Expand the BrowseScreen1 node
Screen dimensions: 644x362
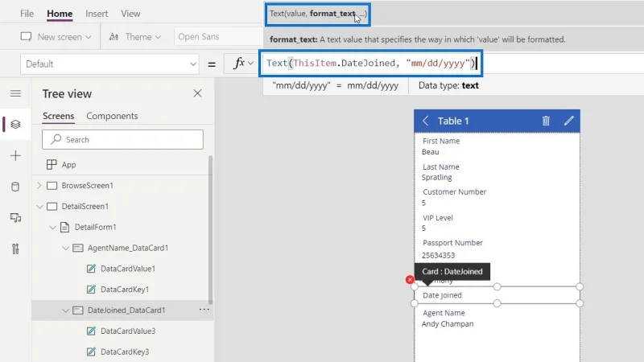[x=39, y=186]
